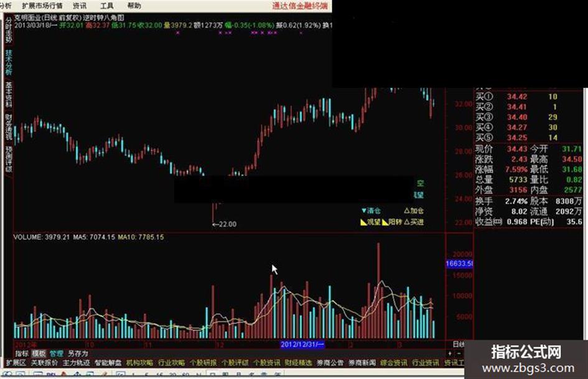The image size is (588, 379).
Task: Click the 阳转 legend marker
Action: coord(392,222)
